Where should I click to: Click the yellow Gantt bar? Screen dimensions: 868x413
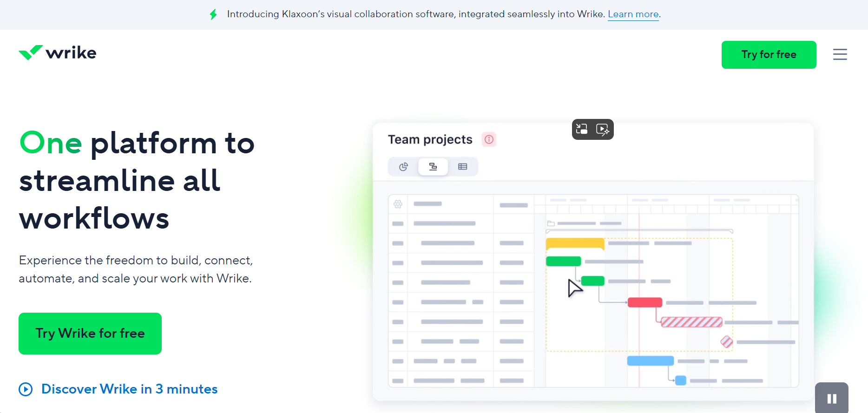tap(575, 243)
